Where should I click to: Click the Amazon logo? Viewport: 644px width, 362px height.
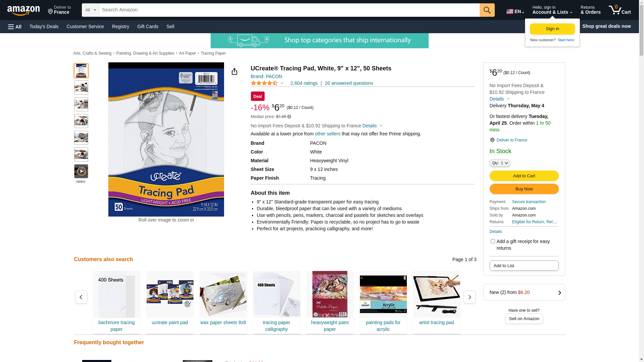point(23,10)
